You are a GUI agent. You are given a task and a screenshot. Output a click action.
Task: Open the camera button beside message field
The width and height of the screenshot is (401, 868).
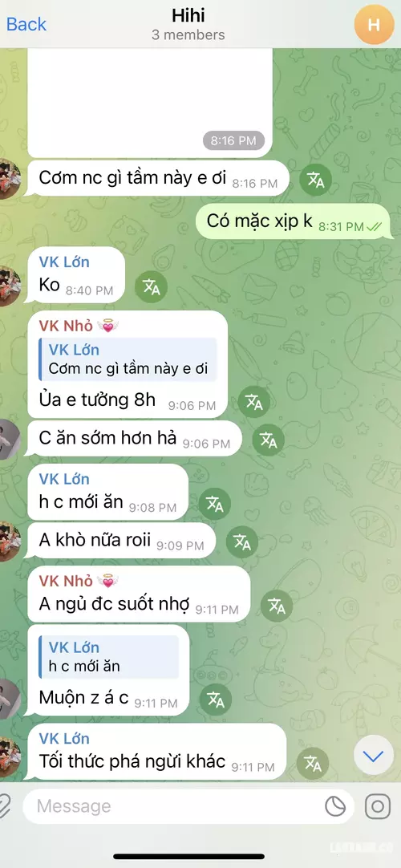pos(378,806)
